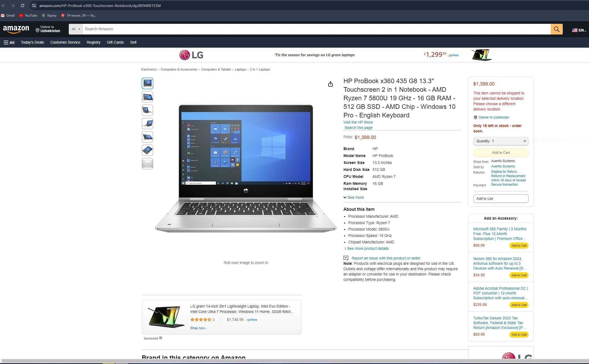Screen dimensions: 589x364
Task: Open the Quantity dropdown
Action: [501, 141]
